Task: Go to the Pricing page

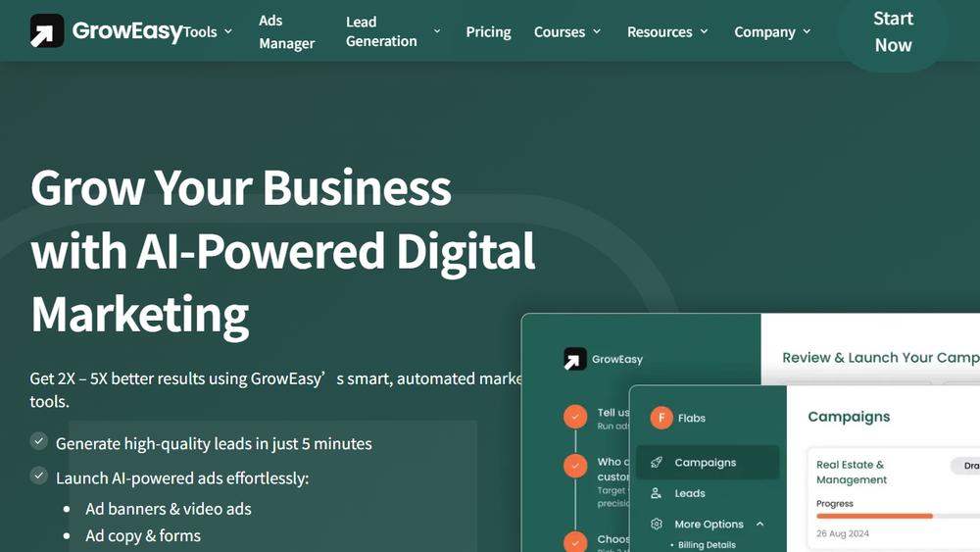Action: pyautogui.click(x=488, y=32)
